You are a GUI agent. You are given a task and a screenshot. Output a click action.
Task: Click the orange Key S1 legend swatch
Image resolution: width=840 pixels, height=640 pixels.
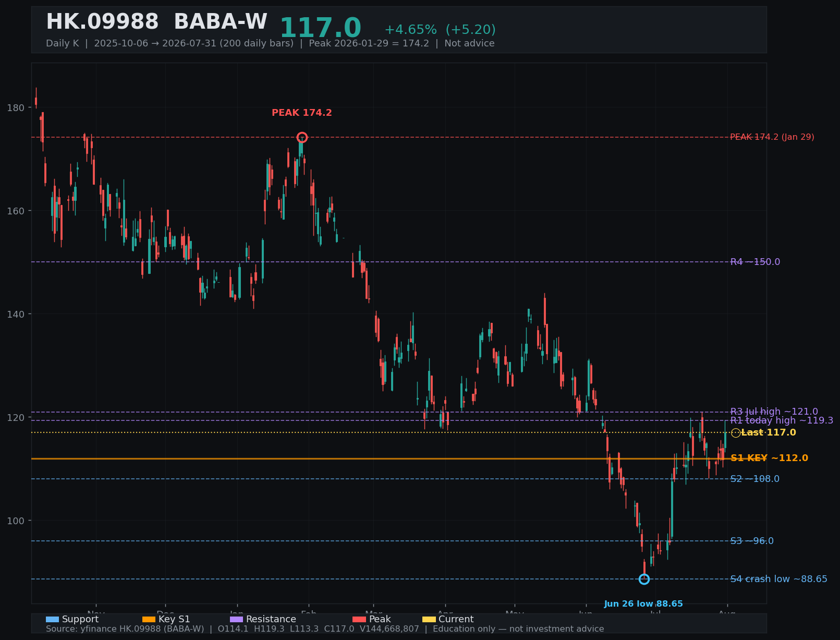(149, 619)
